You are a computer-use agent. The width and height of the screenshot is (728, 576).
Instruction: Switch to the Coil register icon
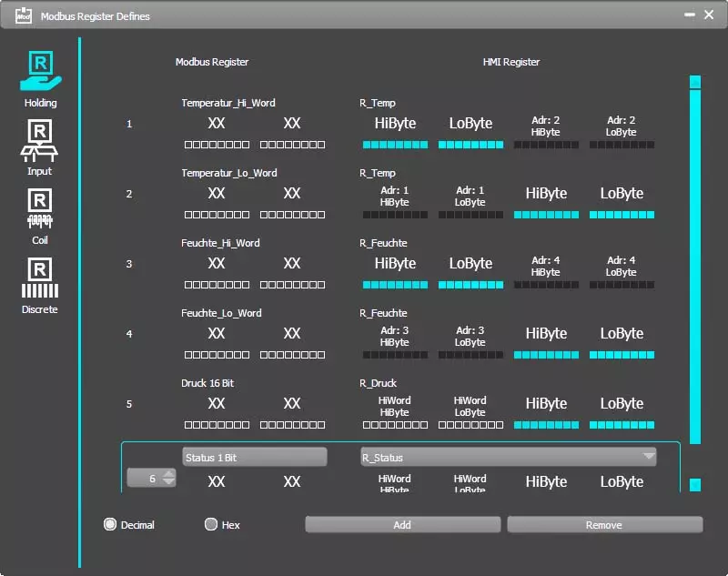click(40, 209)
